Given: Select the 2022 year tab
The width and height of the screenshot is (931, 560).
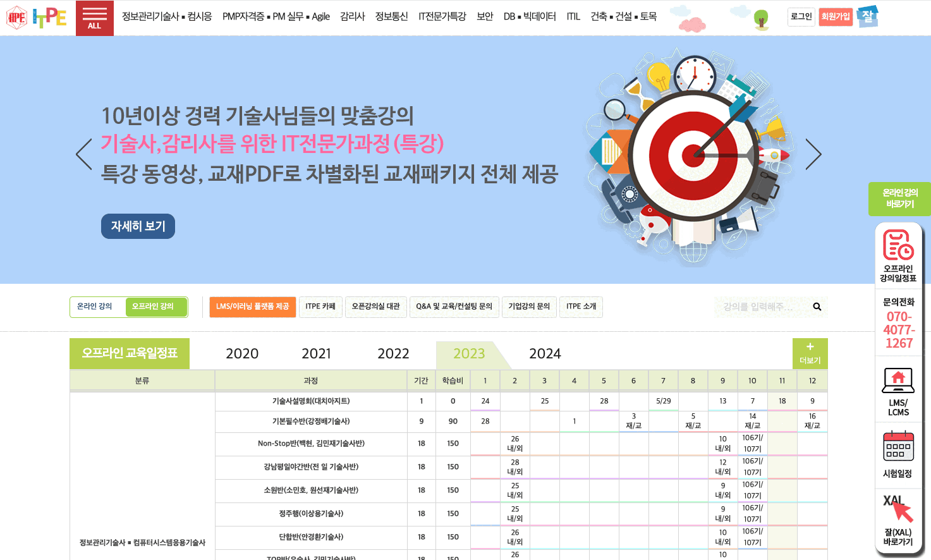Looking at the screenshot, I should (393, 354).
